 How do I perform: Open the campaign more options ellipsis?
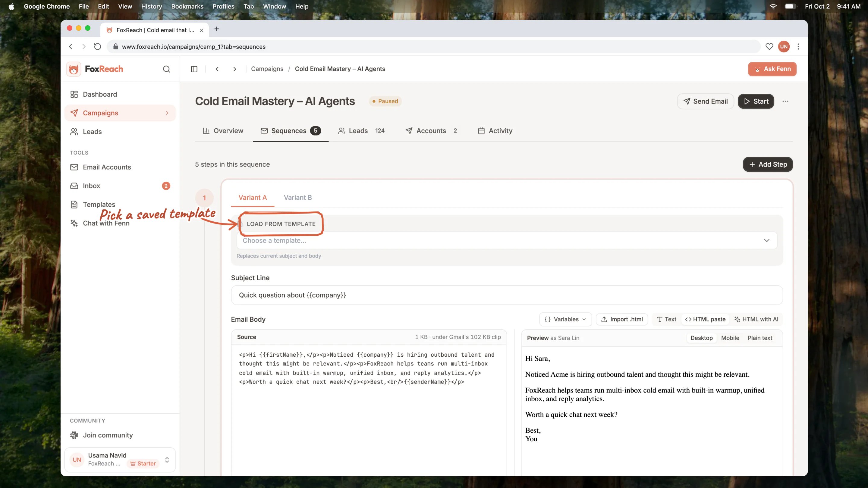point(785,102)
